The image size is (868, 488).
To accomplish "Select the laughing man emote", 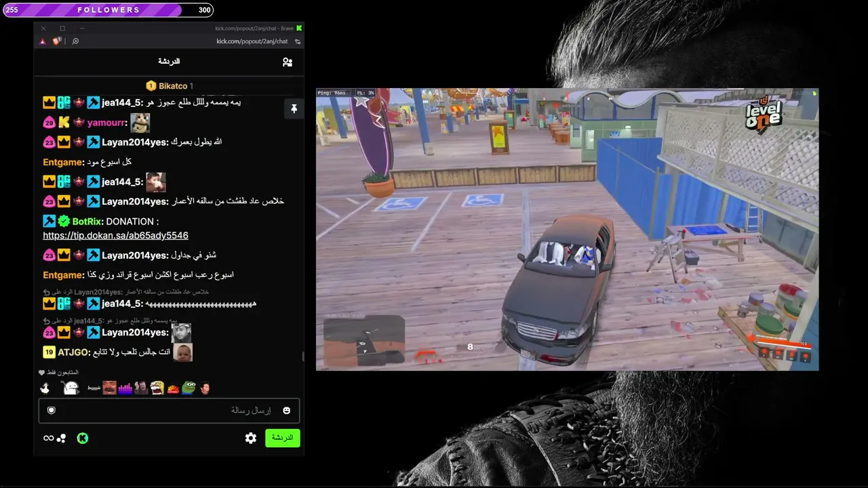I will click(x=109, y=388).
